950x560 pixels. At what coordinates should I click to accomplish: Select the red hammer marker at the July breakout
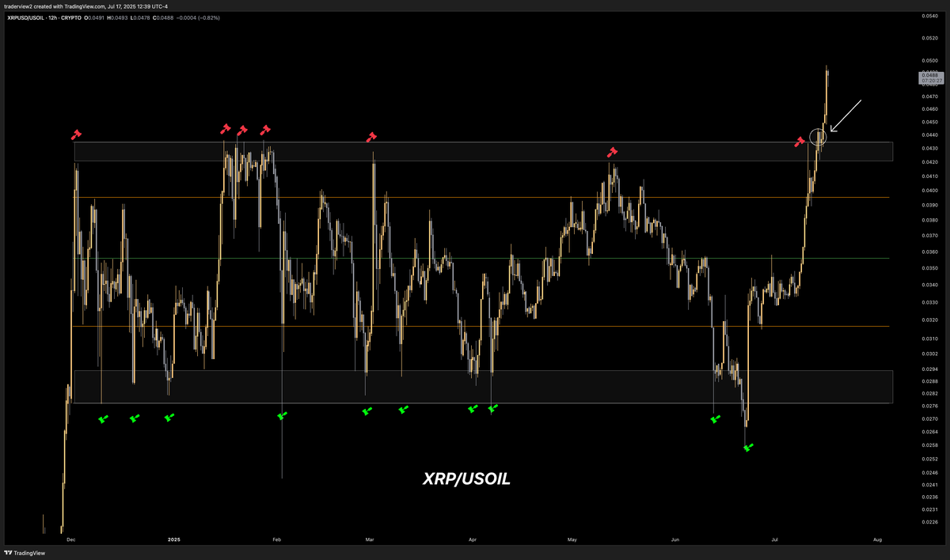[x=800, y=141]
